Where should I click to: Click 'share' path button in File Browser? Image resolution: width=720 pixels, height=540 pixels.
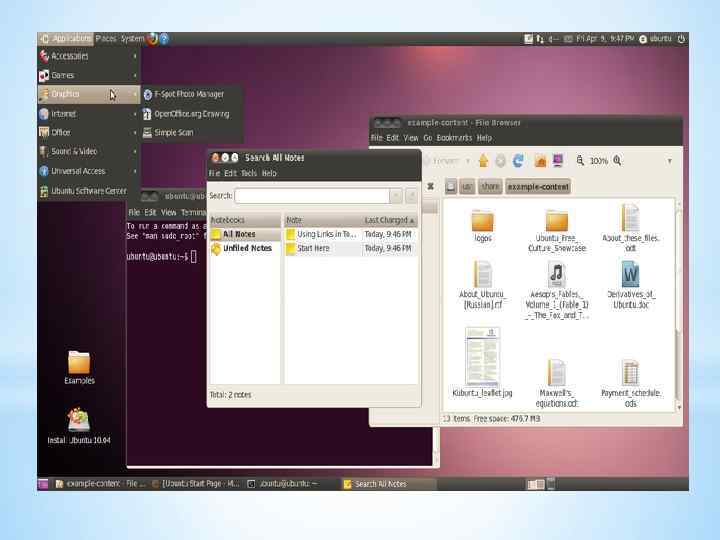[490, 186]
